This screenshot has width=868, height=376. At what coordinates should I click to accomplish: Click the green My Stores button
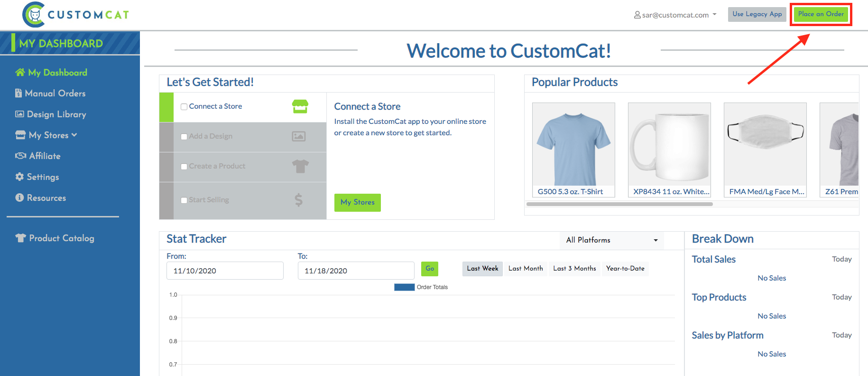[358, 202]
